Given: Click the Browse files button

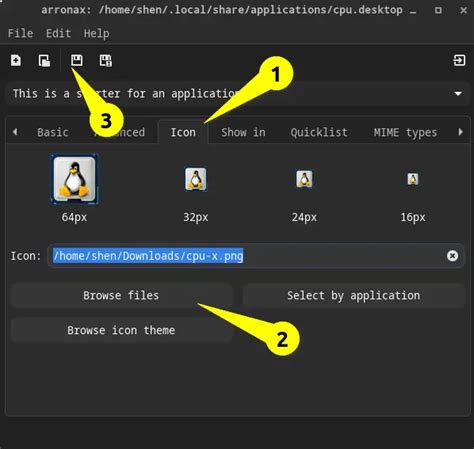Looking at the screenshot, I should [121, 295].
